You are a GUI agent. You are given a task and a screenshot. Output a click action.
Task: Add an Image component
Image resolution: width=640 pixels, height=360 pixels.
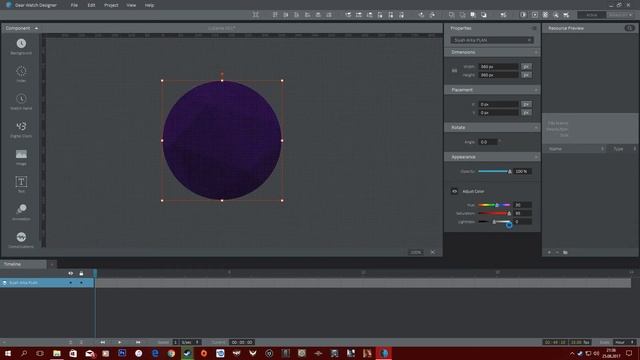pos(21,157)
